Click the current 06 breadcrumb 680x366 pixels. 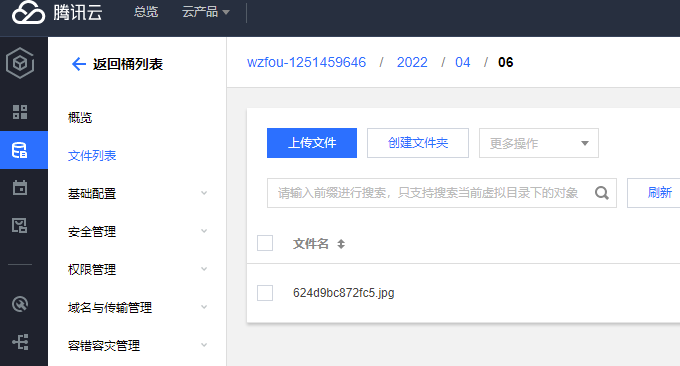[x=505, y=62]
